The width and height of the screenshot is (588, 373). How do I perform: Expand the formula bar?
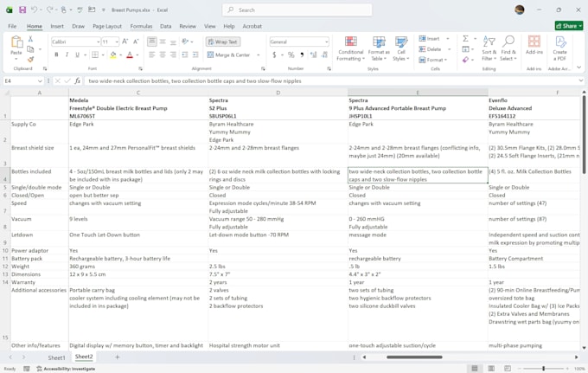tap(580, 80)
